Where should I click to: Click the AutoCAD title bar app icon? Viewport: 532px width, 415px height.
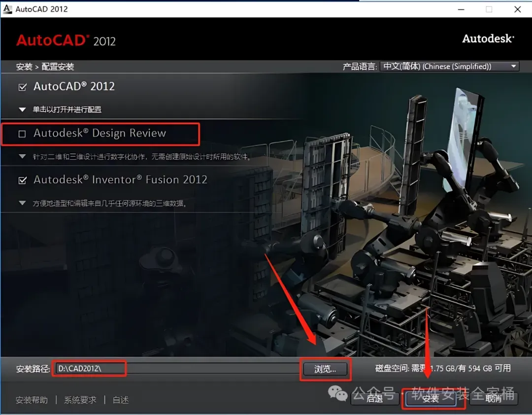[7, 9]
